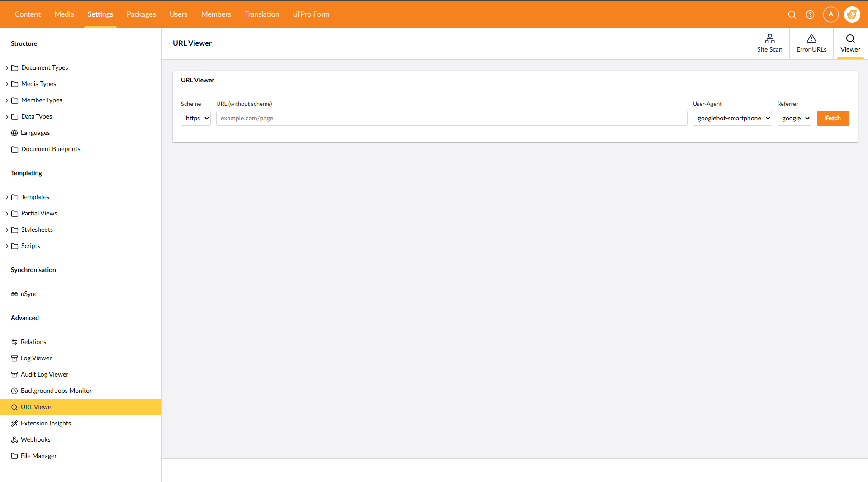This screenshot has width=868, height=482.
Task: Expand the Templates tree node
Action: tap(7, 197)
